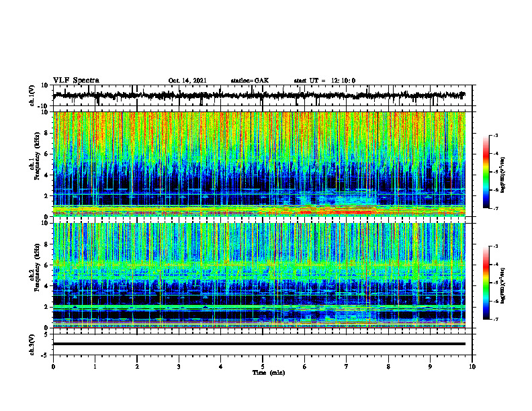Click the "ch.1(V)" waveform axis label
Viewport: 532px width, 411px height.
[32, 95]
